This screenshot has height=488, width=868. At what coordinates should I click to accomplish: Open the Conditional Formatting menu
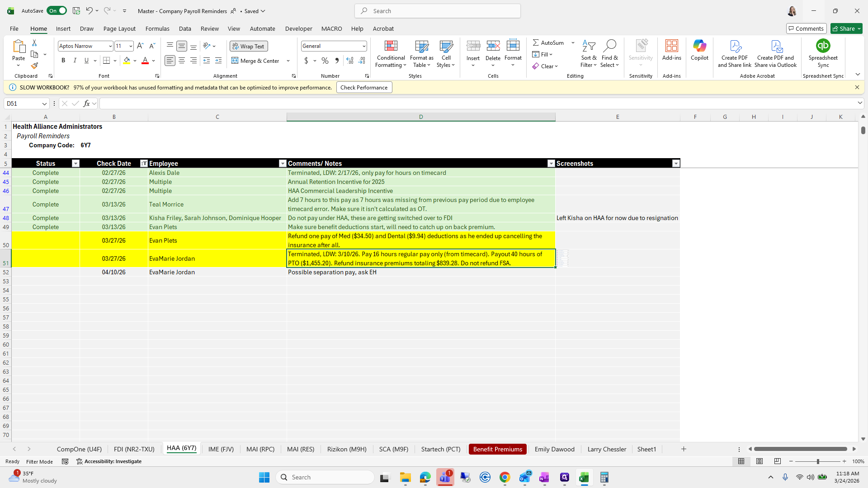tap(391, 54)
